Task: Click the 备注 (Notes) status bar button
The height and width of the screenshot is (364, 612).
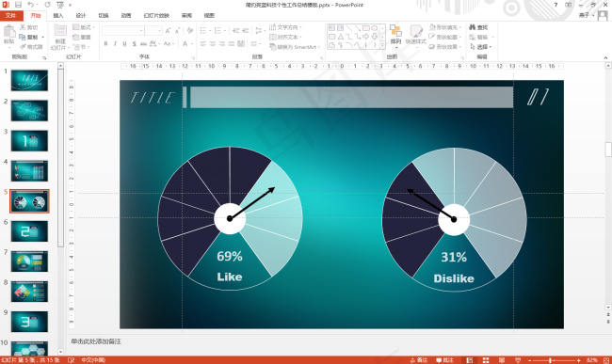Action: click(x=419, y=360)
